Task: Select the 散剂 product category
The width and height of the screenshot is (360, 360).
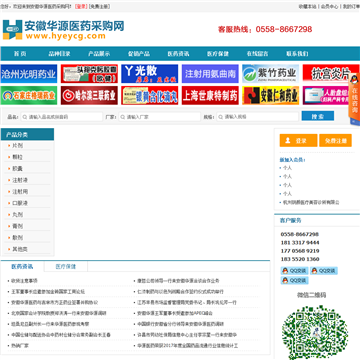Action: 18,238
